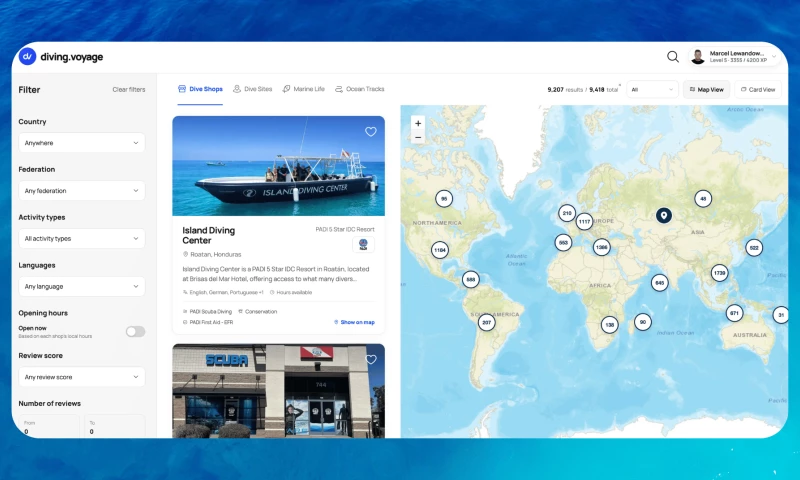Viewport: 800px width, 480px height.
Task: Expand the All activity types dropdown
Action: click(82, 238)
